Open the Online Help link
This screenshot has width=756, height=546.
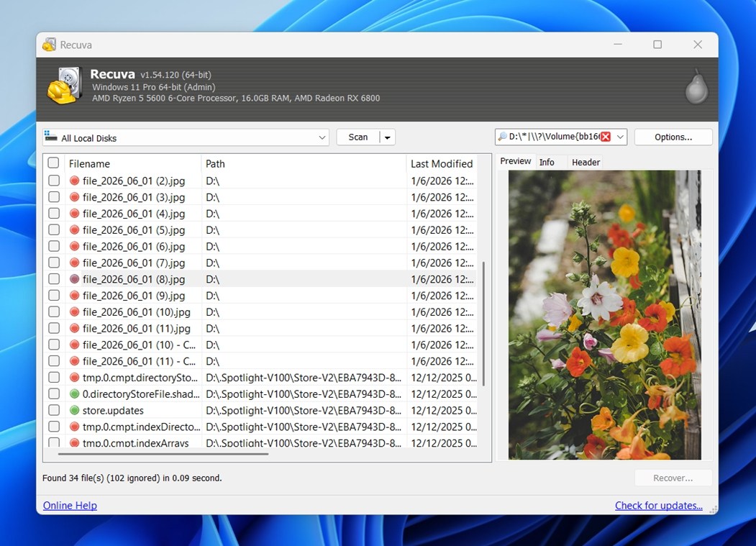tap(70, 506)
